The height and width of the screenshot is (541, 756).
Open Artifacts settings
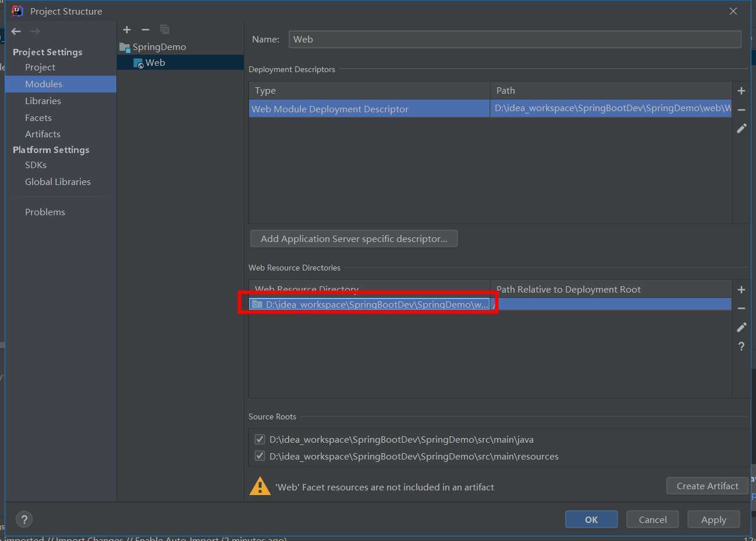coord(42,134)
